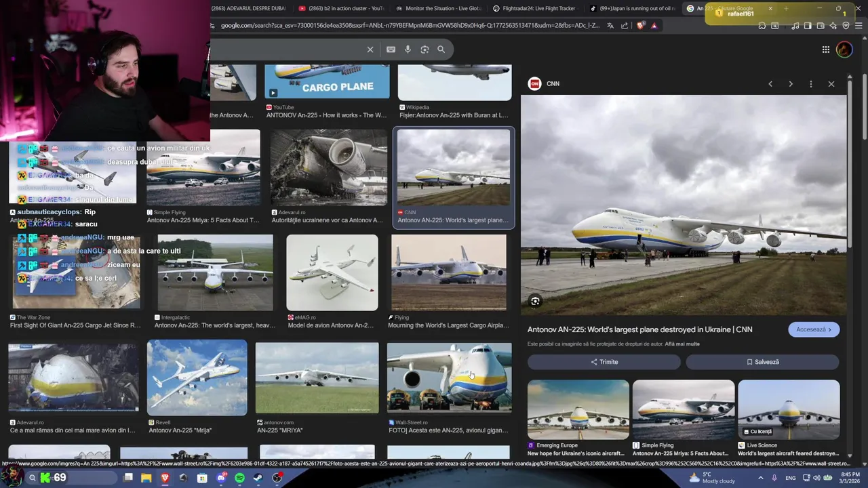Click the magnifier search button
Image resolution: width=868 pixels, height=488 pixels.
[x=441, y=49]
